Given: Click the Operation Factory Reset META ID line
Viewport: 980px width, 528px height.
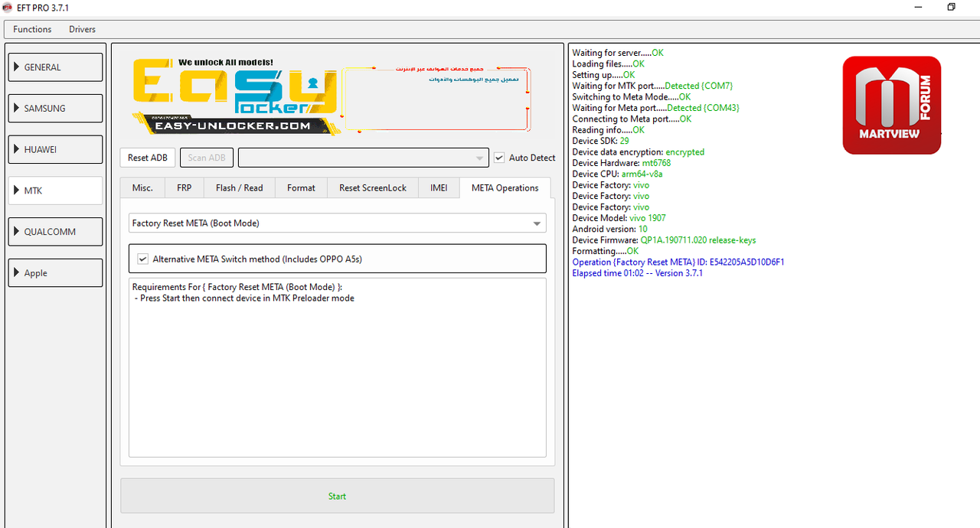Looking at the screenshot, I should pos(678,262).
